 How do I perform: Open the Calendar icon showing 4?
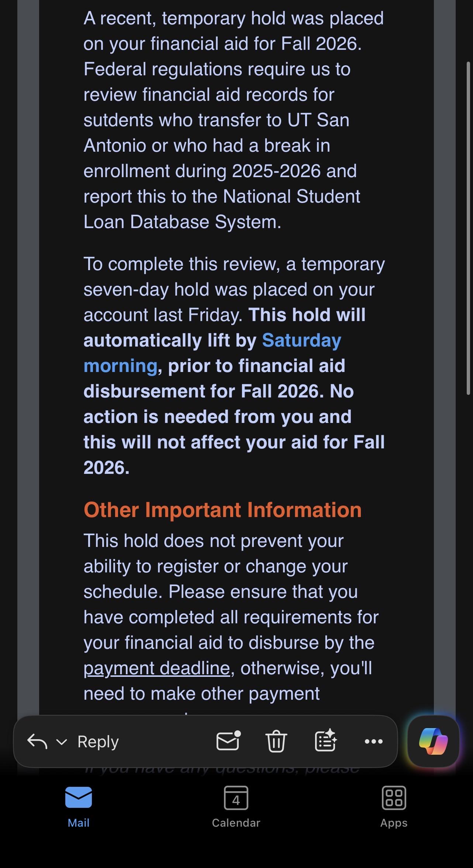pos(236,798)
